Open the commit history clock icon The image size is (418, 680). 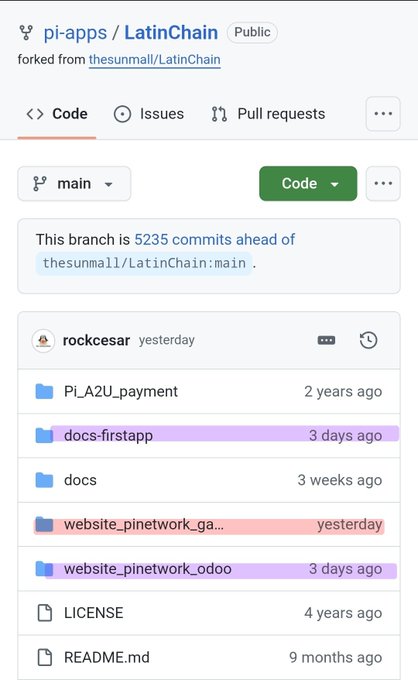368,340
